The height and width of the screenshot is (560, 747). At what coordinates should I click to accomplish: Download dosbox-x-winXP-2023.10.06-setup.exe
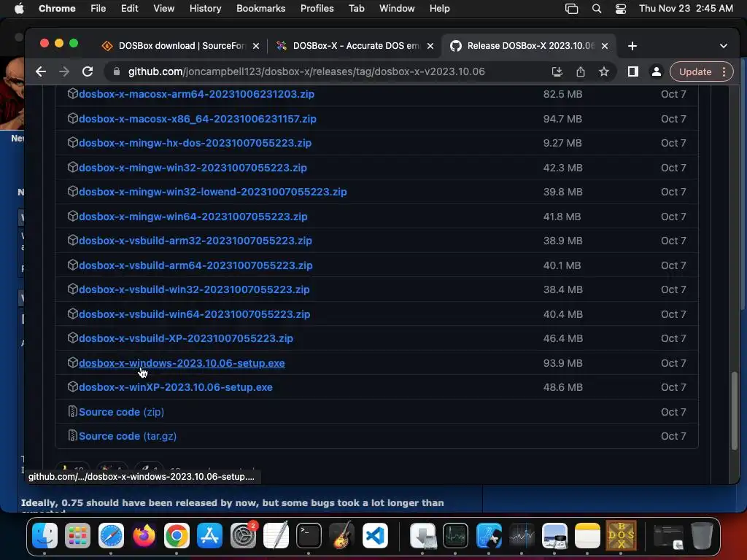(175, 387)
